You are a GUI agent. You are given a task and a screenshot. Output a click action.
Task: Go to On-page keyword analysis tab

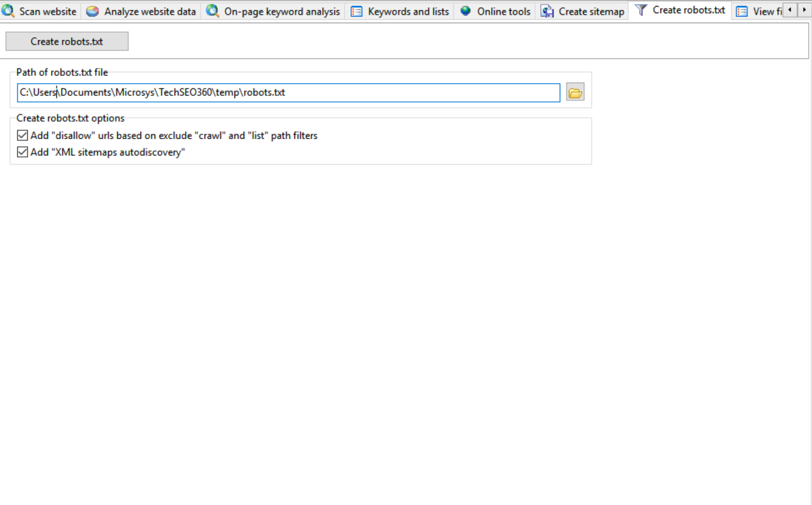(x=282, y=11)
